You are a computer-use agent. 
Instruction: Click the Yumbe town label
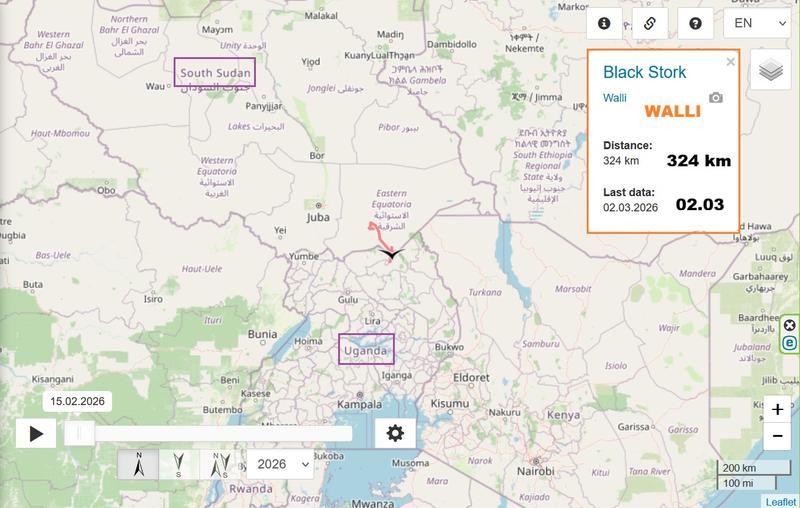[x=304, y=257]
